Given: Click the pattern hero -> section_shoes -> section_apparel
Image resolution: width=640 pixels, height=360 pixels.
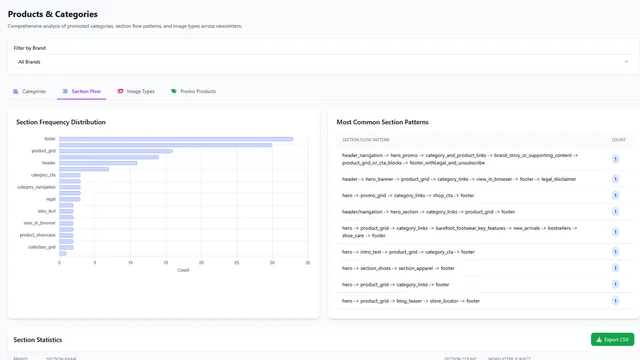Looking at the screenshot, I should pos(484,268).
